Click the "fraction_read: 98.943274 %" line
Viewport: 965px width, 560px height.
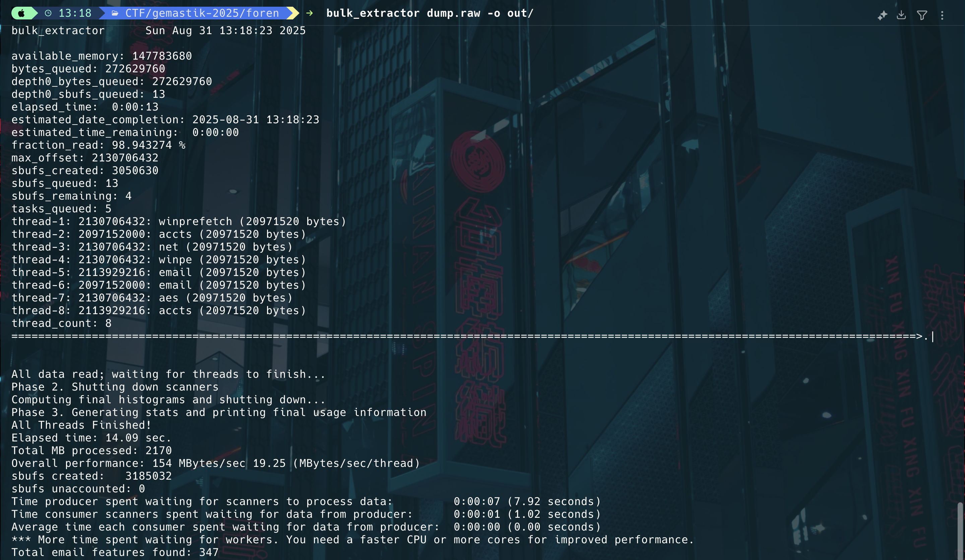pyautogui.click(x=99, y=145)
